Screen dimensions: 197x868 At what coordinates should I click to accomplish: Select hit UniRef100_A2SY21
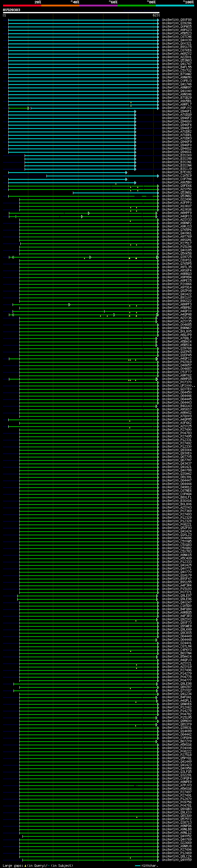pos(177,663)
